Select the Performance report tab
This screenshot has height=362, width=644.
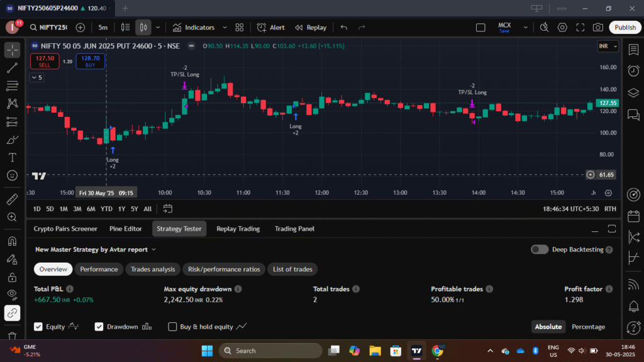(x=99, y=269)
